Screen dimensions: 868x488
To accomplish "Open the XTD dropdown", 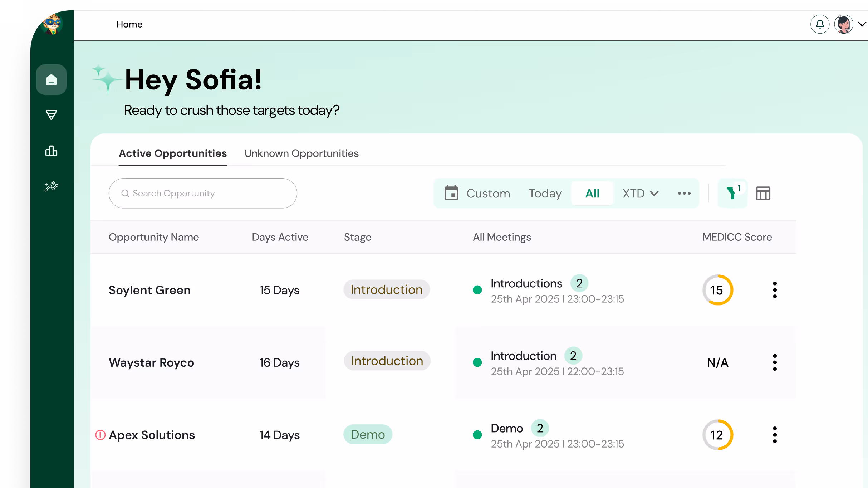I will pyautogui.click(x=641, y=194).
